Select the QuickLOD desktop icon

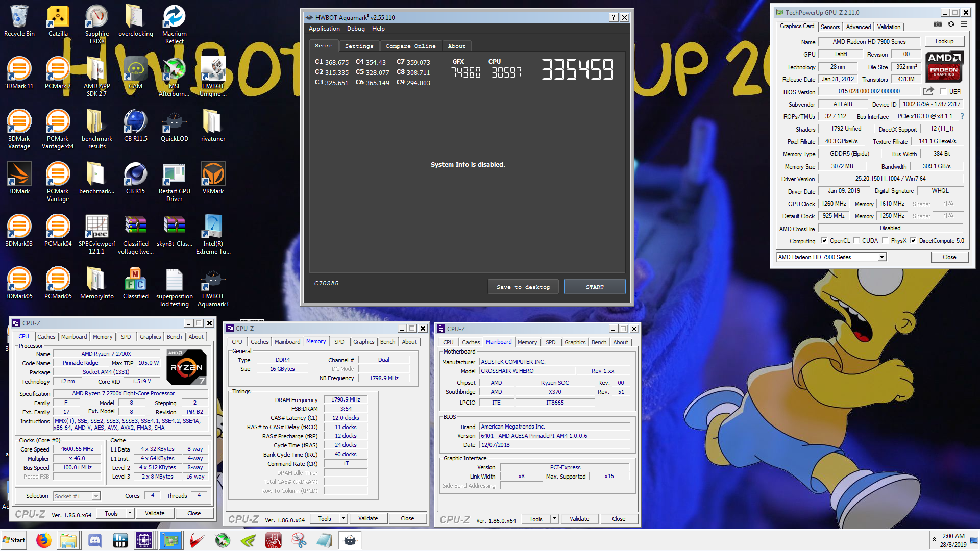coord(175,126)
